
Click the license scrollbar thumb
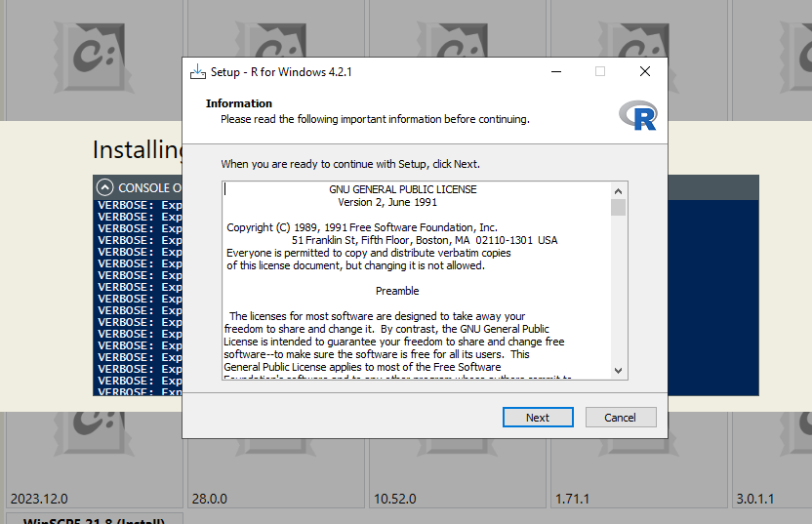point(618,208)
